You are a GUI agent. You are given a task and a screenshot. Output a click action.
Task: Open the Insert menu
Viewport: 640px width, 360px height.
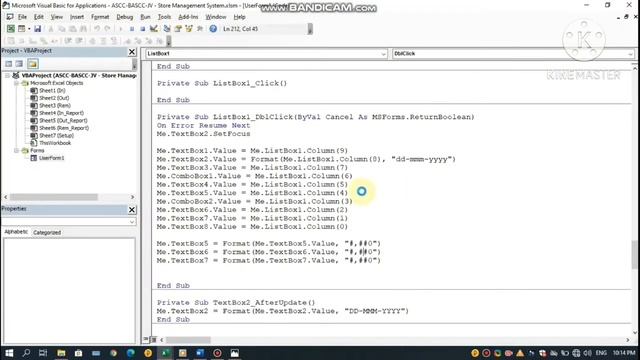pyautogui.click(x=77, y=17)
